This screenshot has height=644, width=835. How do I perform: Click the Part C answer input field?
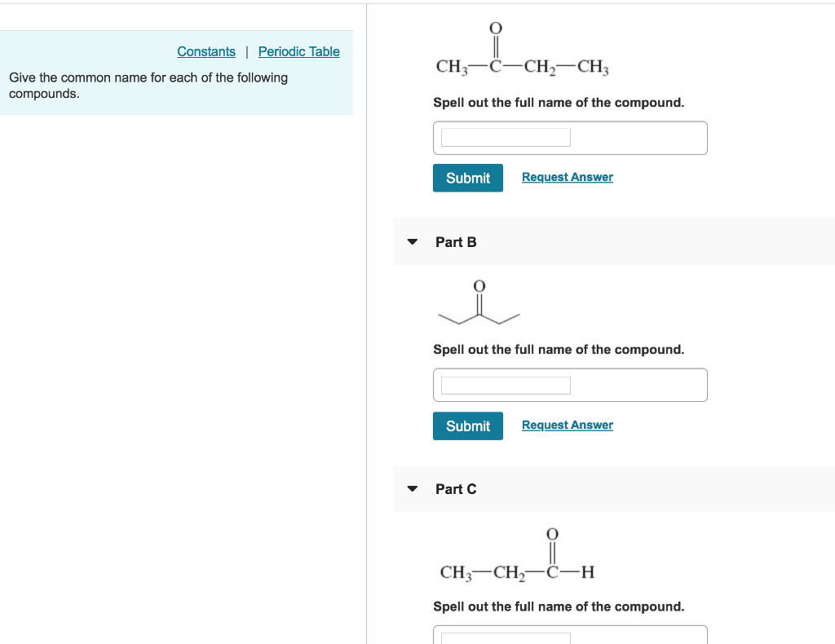(x=503, y=638)
